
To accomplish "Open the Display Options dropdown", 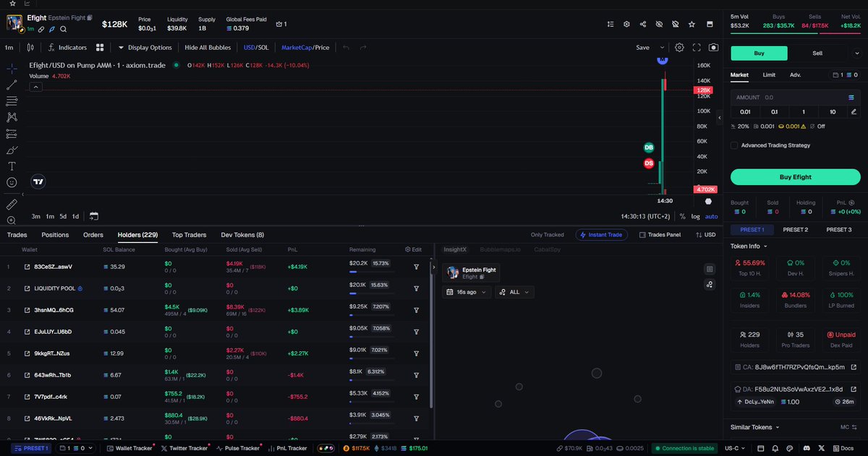I will pos(145,48).
